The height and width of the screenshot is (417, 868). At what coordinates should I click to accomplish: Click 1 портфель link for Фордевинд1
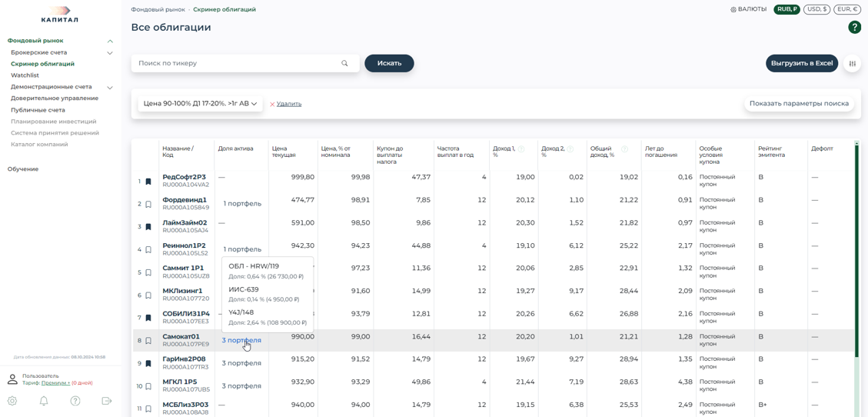click(242, 204)
